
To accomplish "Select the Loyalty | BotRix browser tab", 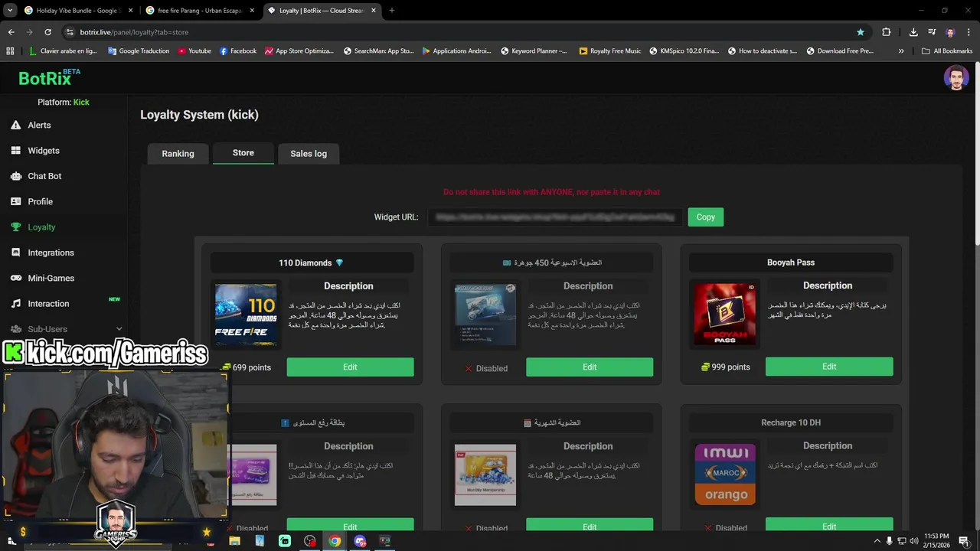I will (x=322, y=11).
